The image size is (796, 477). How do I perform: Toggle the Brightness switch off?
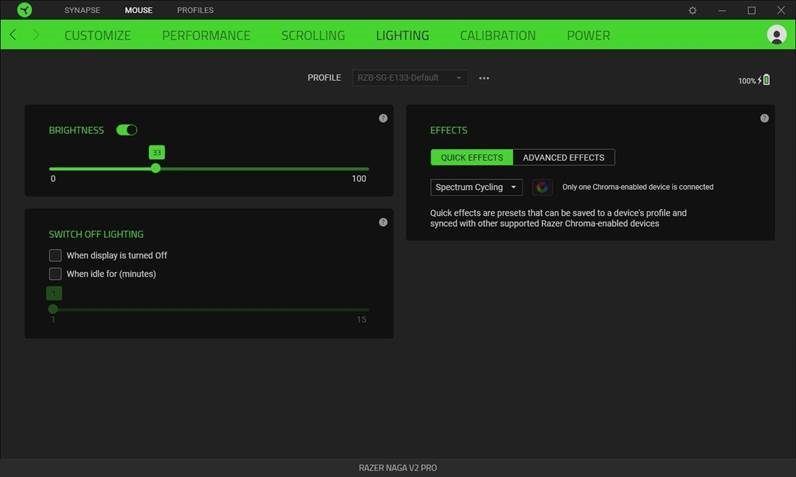(126, 130)
